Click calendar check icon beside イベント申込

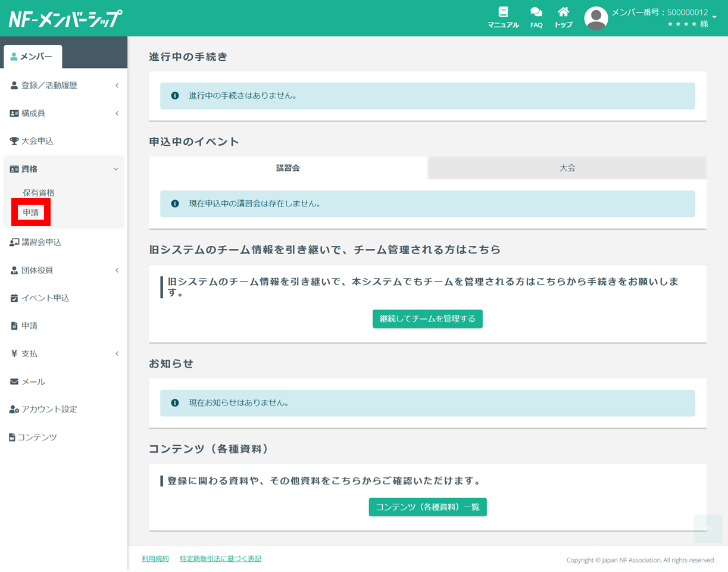pos(14,298)
